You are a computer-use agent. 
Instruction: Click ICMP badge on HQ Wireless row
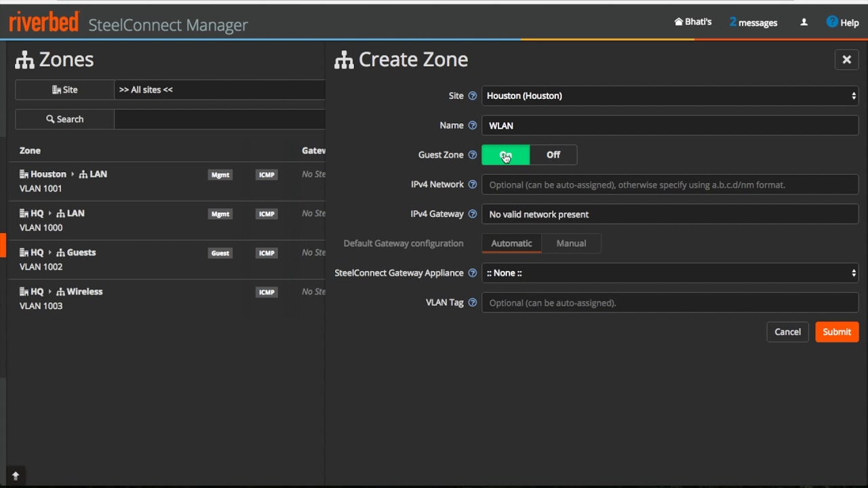(x=267, y=293)
